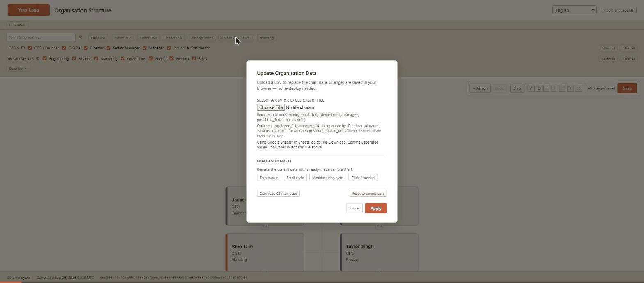
Task: Click the Undo button
Action: (499, 88)
